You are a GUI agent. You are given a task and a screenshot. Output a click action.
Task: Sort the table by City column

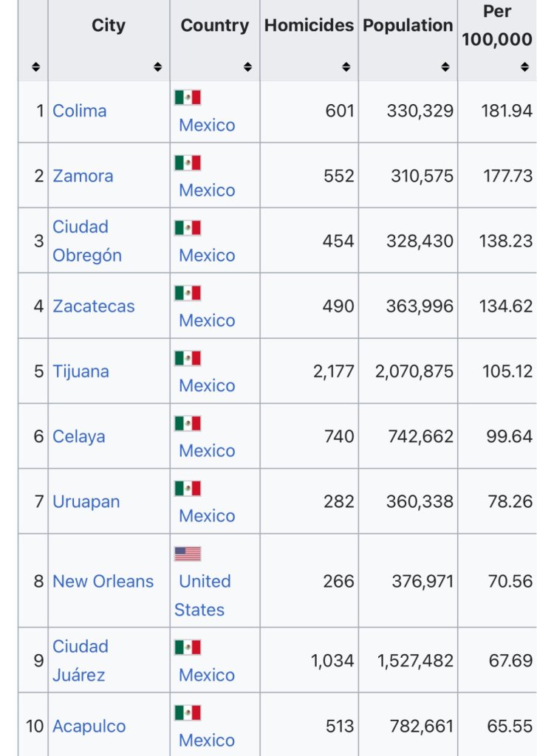click(157, 67)
